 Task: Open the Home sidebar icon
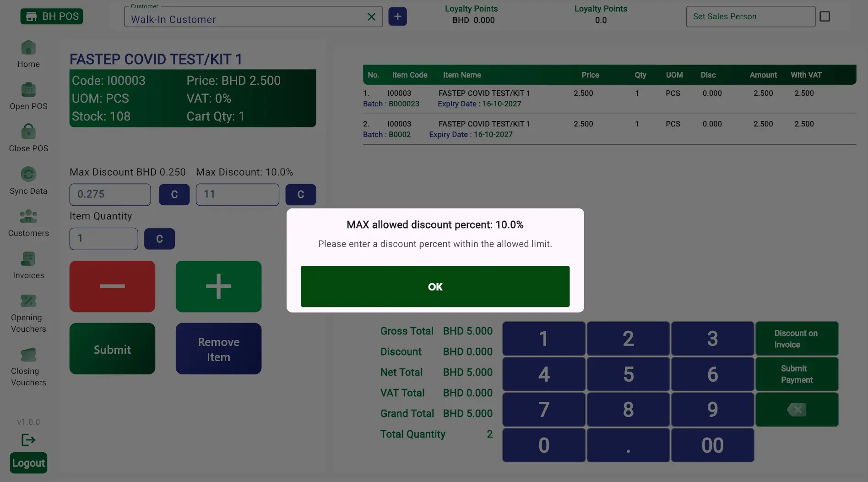coord(28,48)
